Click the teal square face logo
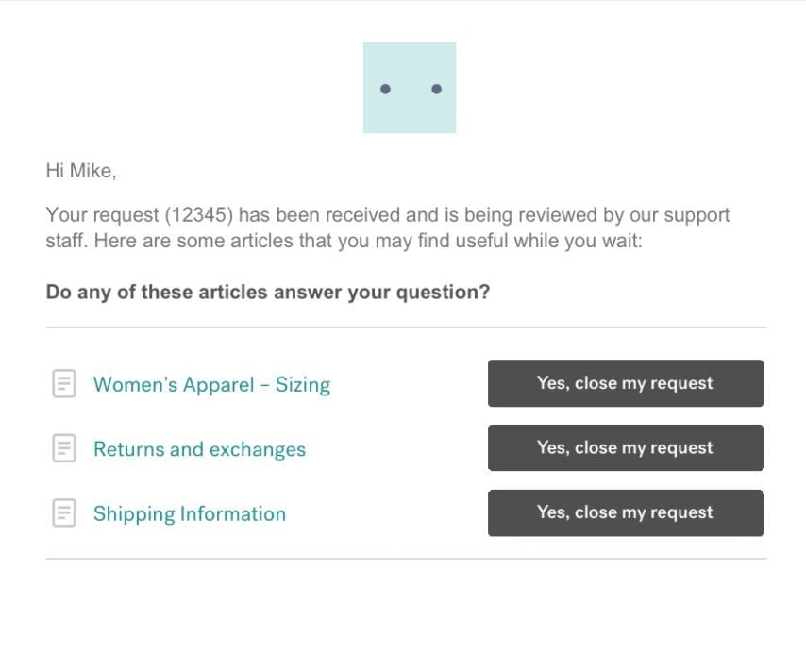The image size is (806, 672). (x=410, y=88)
